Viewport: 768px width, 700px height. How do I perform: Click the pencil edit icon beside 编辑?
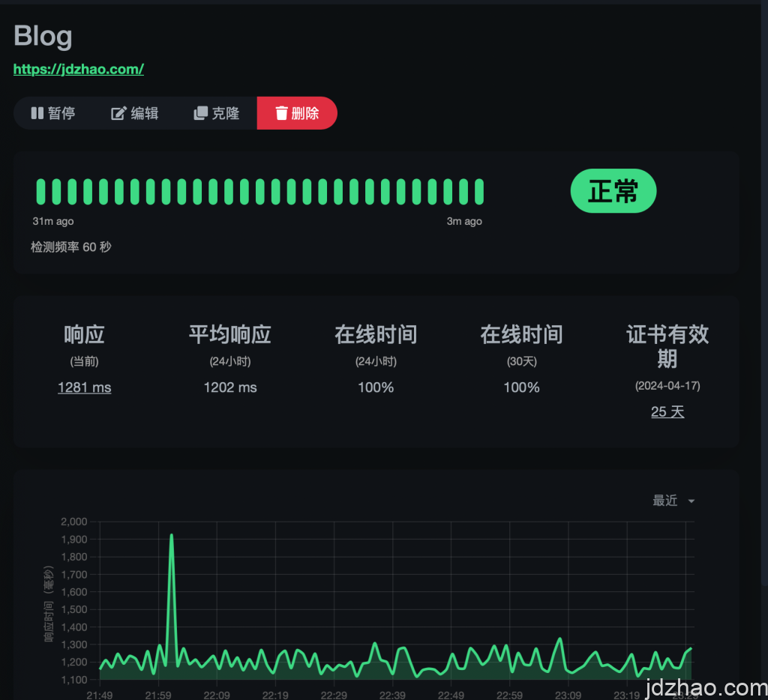click(118, 113)
